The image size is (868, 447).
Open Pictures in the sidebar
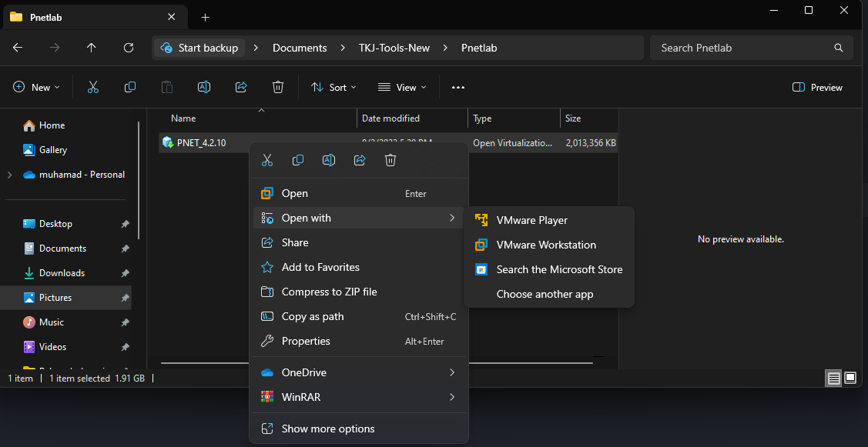pos(68,298)
